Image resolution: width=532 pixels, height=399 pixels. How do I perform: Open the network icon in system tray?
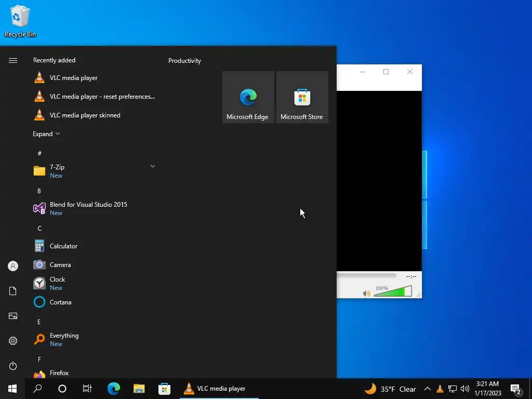click(x=453, y=389)
